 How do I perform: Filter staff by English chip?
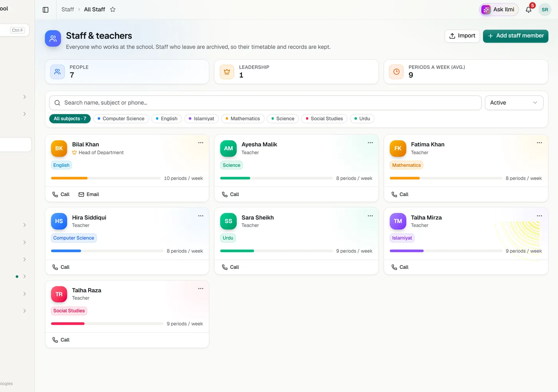167,119
